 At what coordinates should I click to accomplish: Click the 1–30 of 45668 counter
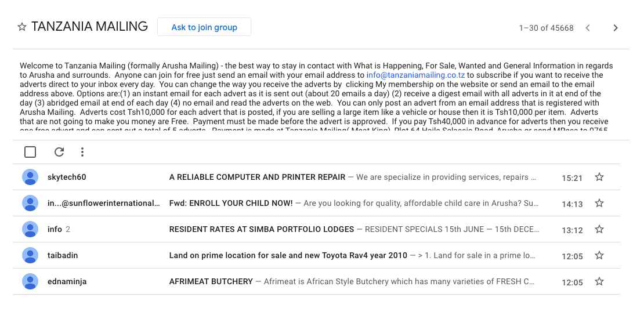(x=547, y=28)
